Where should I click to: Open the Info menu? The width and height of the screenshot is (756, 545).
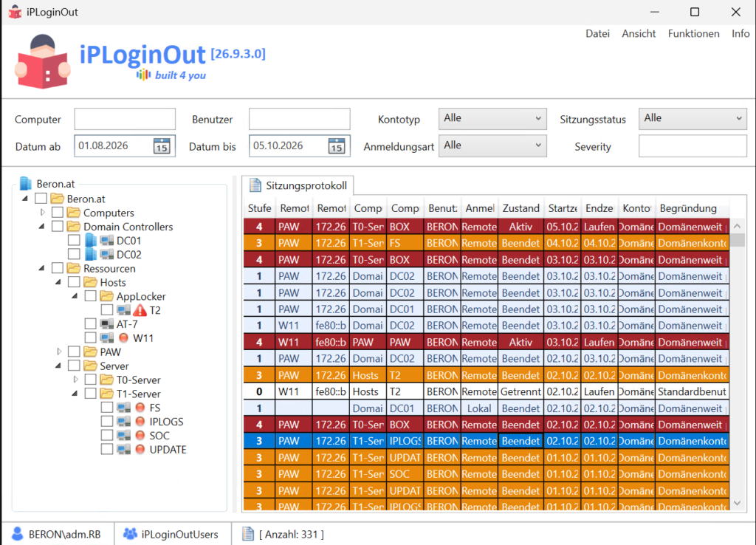click(x=740, y=34)
